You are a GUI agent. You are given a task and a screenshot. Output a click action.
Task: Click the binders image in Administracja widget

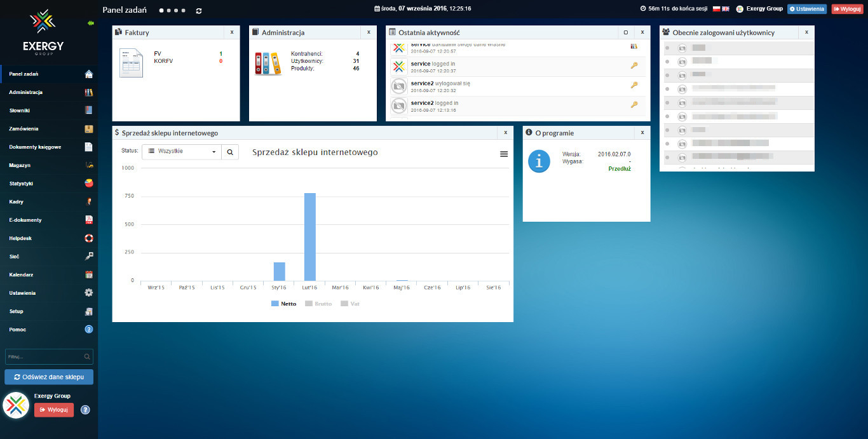click(x=268, y=64)
